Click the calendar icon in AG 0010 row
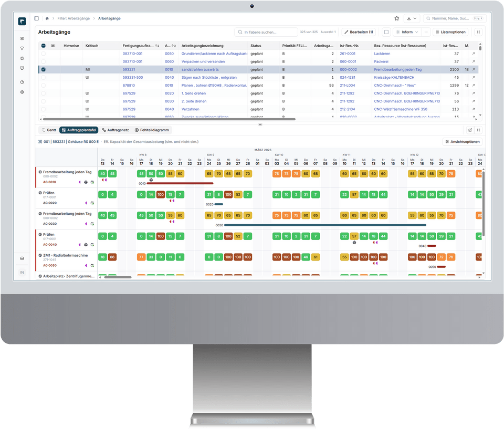504x429 pixels. (x=92, y=182)
